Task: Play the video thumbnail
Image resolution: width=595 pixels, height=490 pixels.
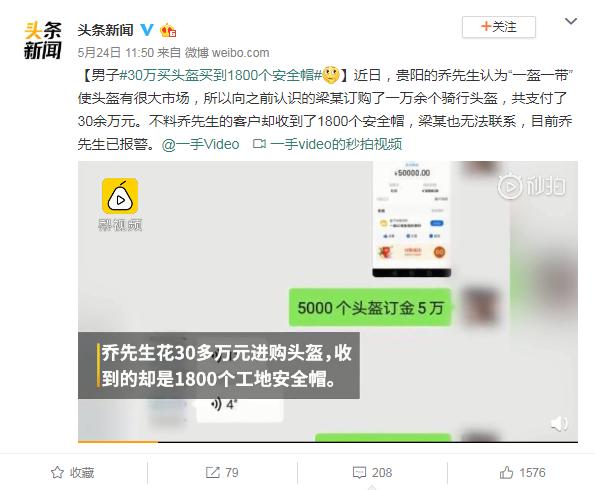Action: coord(328,302)
